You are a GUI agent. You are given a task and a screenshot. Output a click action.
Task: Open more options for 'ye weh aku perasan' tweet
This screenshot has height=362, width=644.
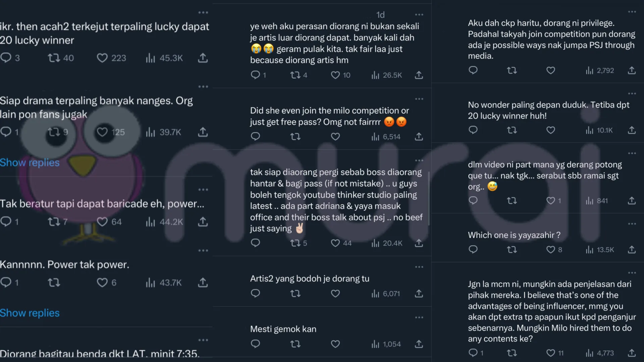pos(419,15)
